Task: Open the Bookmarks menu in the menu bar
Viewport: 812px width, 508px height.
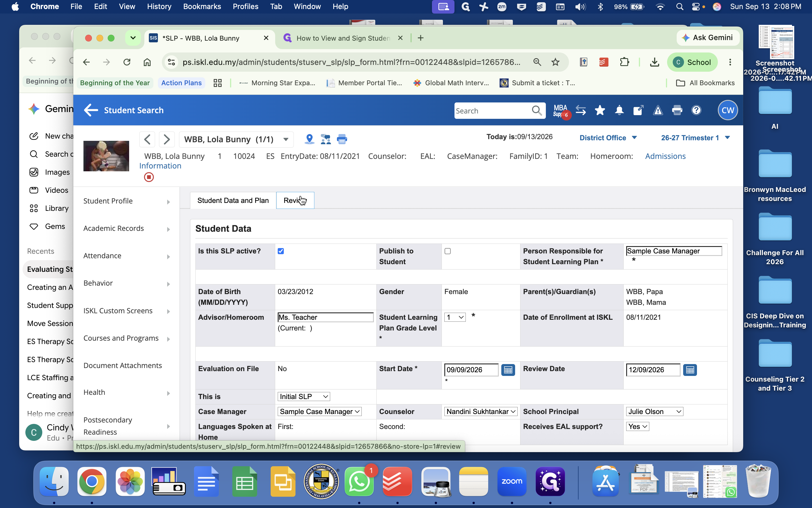Action: tap(202, 6)
